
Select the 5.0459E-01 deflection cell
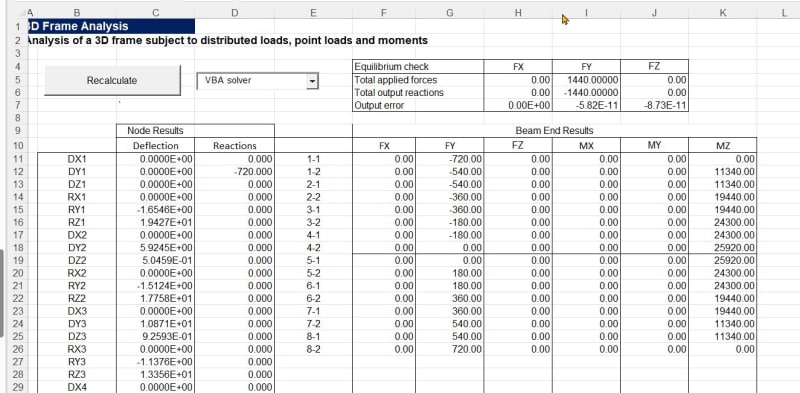pyautogui.click(x=156, y=261)
